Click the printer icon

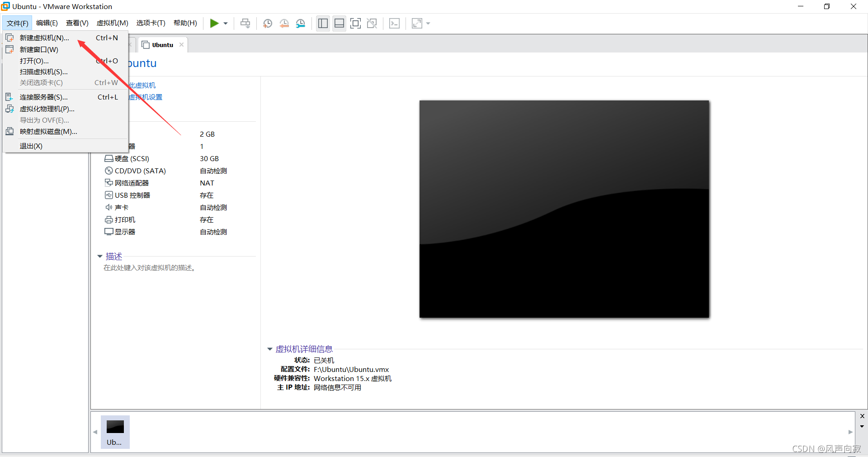point(108,219)
